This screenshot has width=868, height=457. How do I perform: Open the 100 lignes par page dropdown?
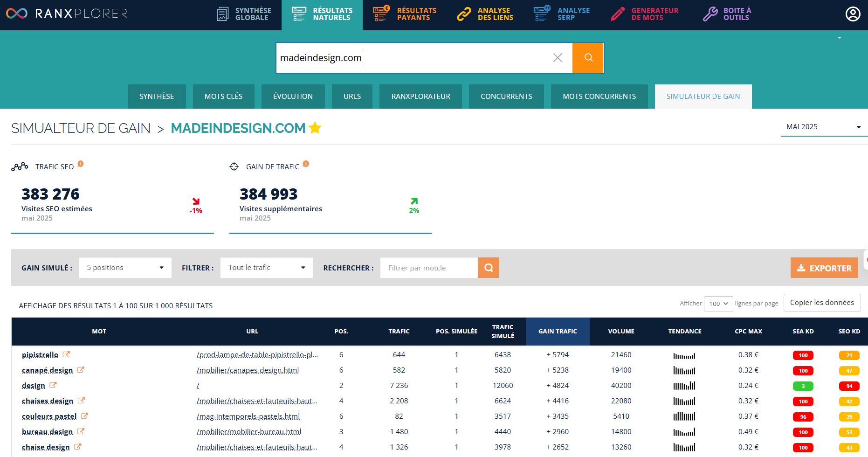click(718, 304)
